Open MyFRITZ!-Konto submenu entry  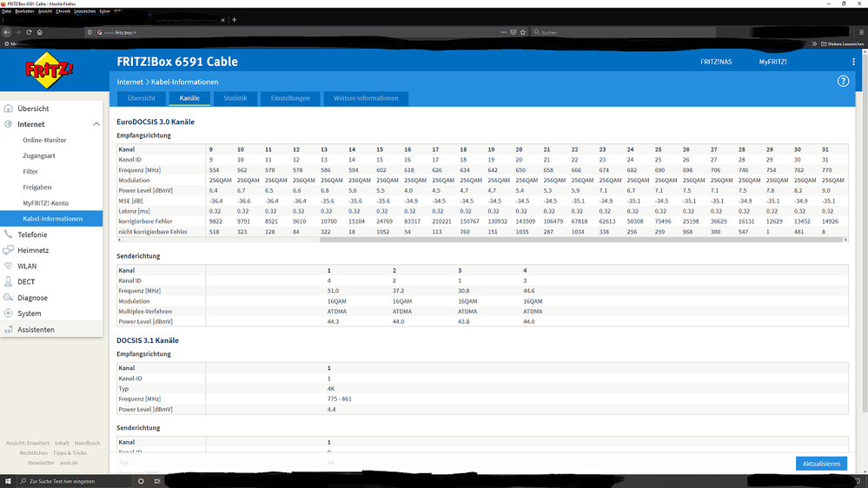coord(45,203)
